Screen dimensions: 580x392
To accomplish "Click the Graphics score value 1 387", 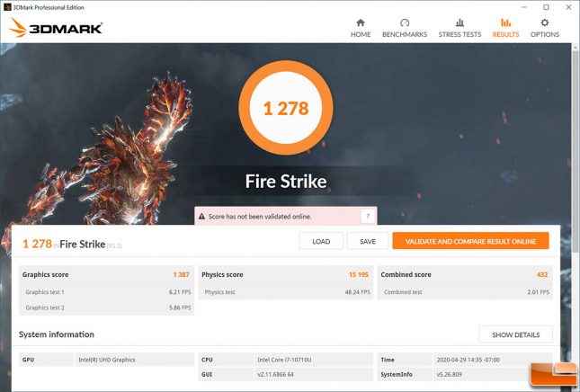I will [181, 274].
